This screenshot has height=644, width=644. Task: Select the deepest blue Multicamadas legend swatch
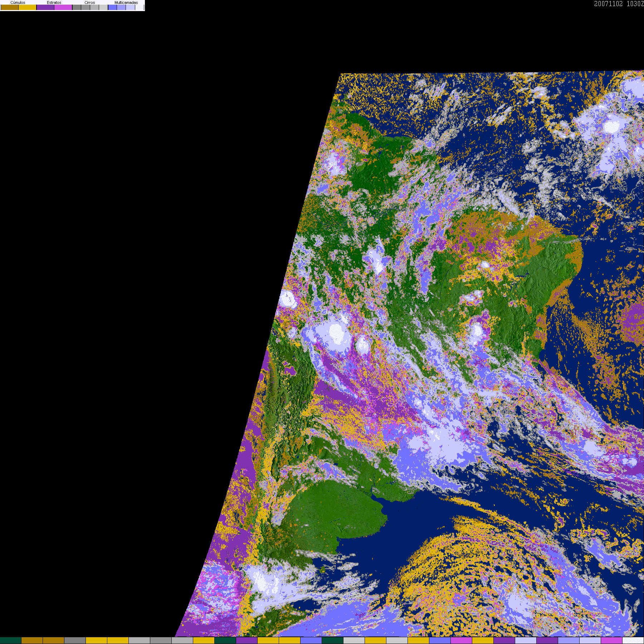point(112,7)
